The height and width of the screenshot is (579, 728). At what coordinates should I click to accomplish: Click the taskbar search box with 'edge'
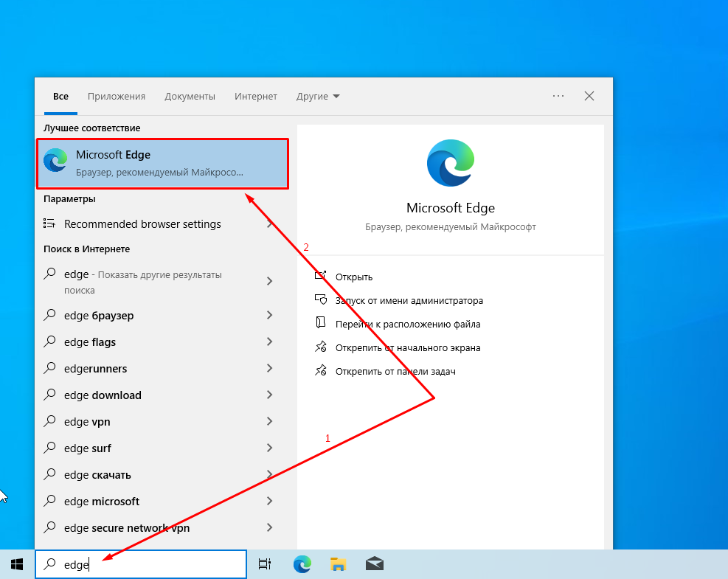tap(140, 564)
